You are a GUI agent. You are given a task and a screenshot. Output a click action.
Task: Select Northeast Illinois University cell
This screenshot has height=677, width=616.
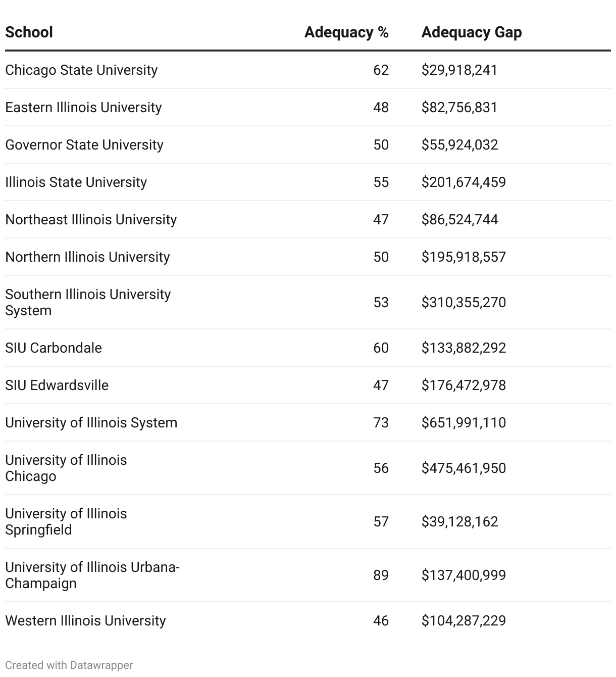[91, 219]
